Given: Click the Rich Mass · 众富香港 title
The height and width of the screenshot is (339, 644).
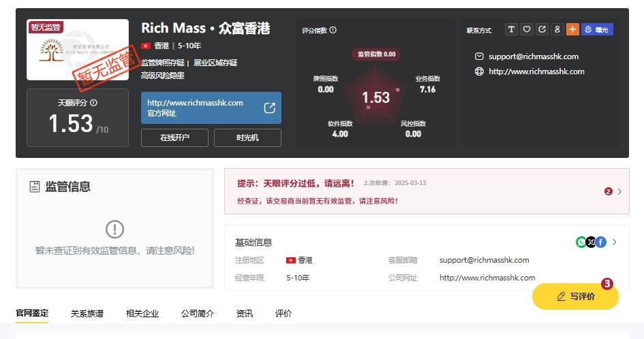Looking at the screenshot, I should [x=206, y=29].
